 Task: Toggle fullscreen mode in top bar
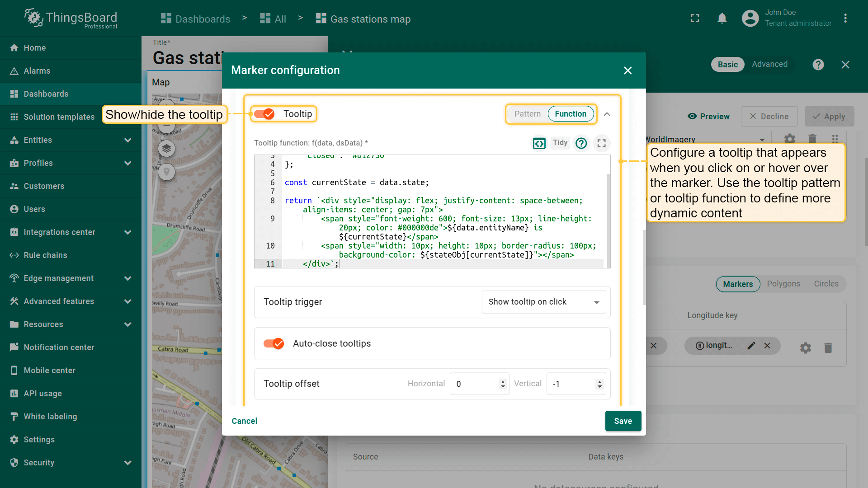point(695,19)
